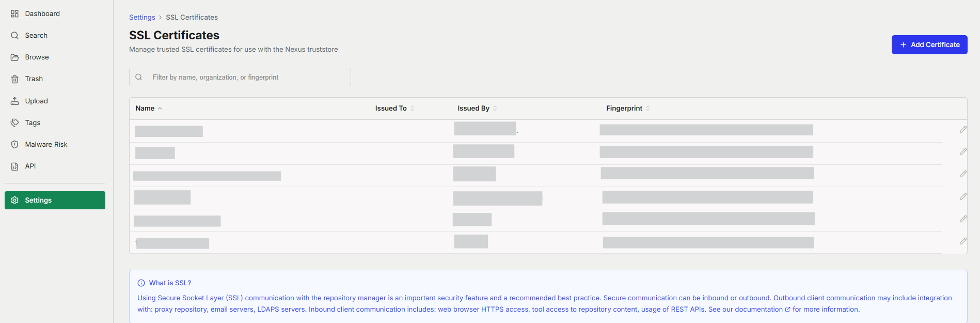
Task: Click the Trash bin icon
Action: 14,79
